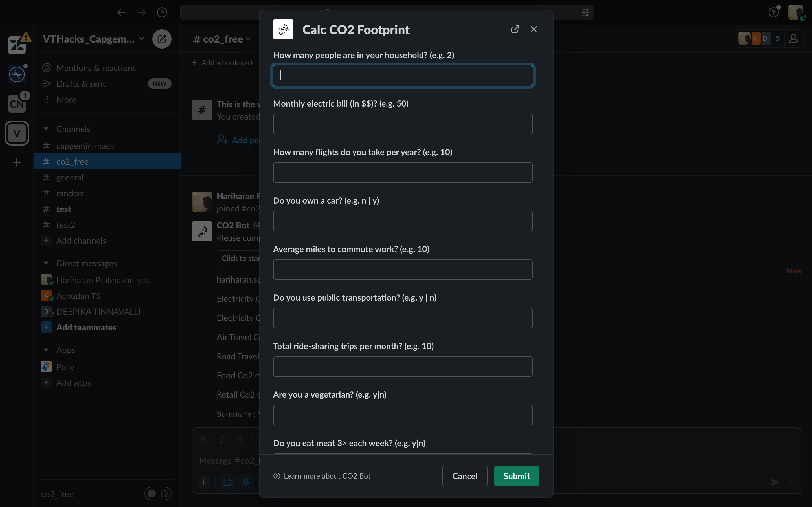Submit the CO2 Footprint form

click(x=516, y=476)
